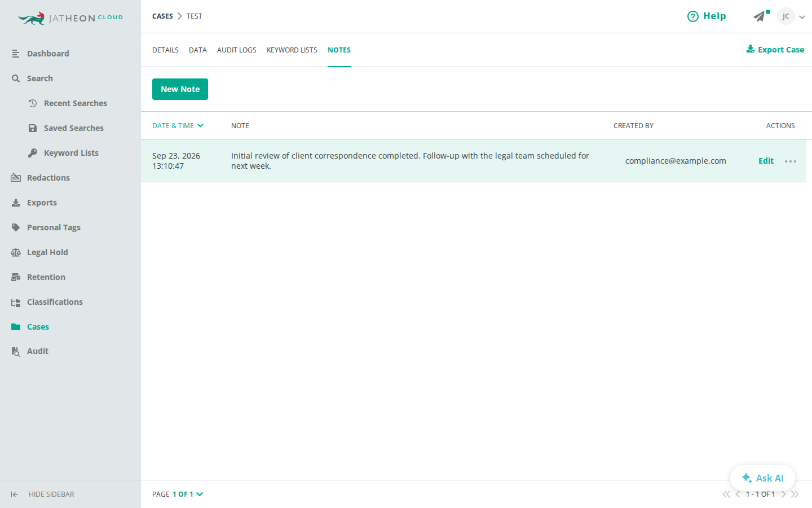Viewport: 812px width, 508px height.
Task: Click the Help question mark icon
Action: coord(692,16)
